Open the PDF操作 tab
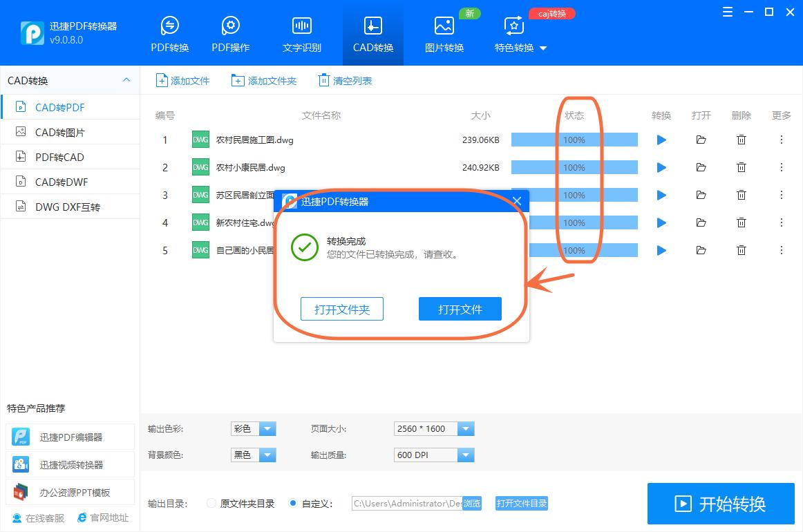Viewport: 803px width, 532px height. click(230, 35)
